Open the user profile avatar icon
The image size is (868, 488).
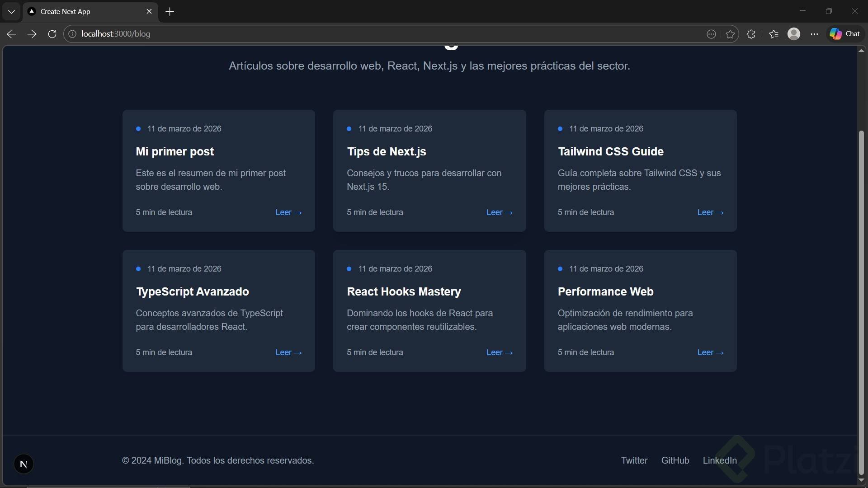794,34
